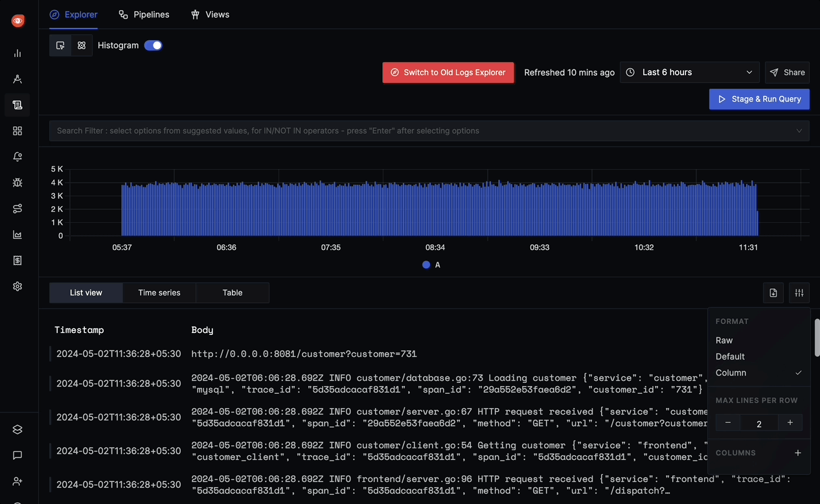This screenshot has height=504, width=820.
Task: Increase max lines per row
Action: tap(790, 422)
